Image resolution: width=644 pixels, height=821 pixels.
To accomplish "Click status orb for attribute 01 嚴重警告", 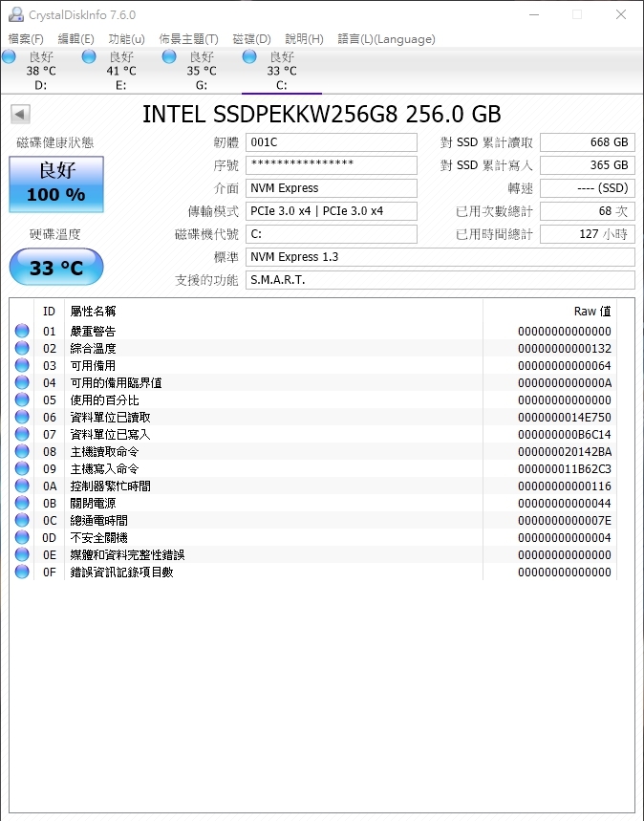I will (22, 331).
